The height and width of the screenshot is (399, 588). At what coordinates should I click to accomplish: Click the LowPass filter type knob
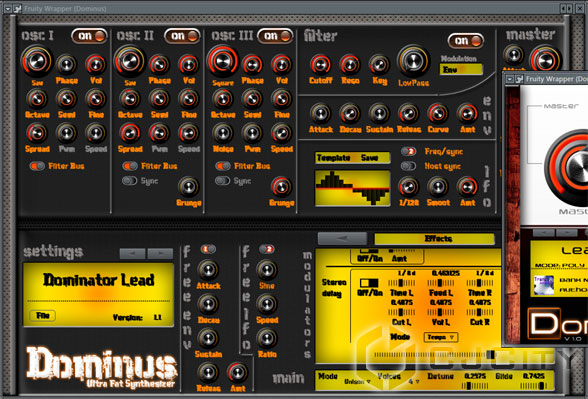click(413, 61)
